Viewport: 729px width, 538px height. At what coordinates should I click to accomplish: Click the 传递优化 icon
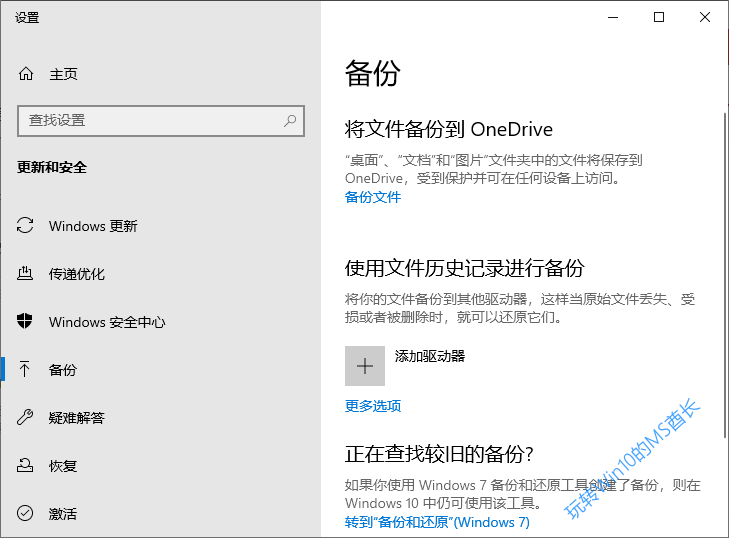point(25,273)
